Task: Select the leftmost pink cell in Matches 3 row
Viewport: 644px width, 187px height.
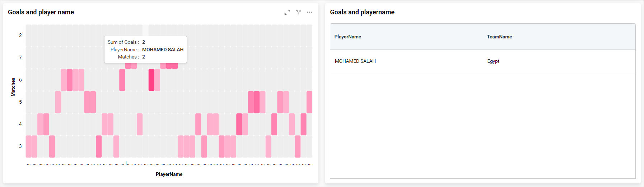Action: pos(28,146)
